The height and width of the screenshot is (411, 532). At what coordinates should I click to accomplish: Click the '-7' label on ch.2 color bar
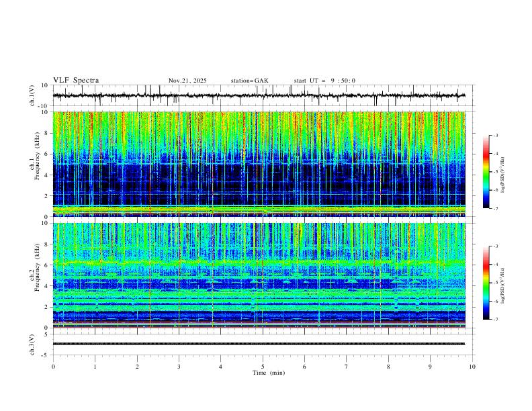[495, 320]
